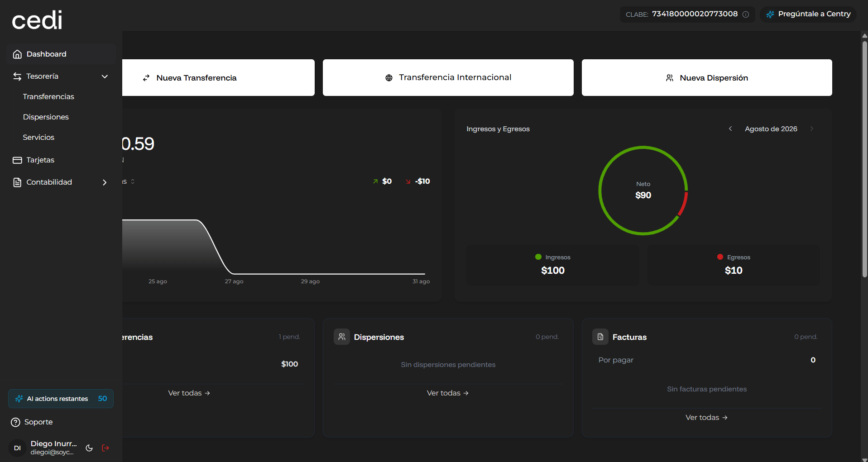Viewport: 868px width, 462px height.
Task: Click the vertical page scrollbar
Action: pyautogui.click(x=864, y=158)
